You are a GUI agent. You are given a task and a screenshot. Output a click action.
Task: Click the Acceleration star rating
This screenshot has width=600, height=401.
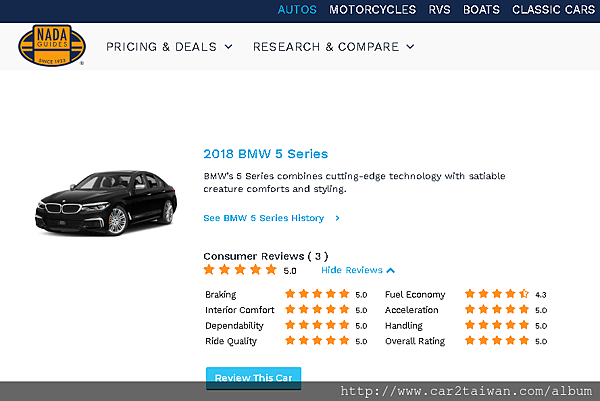click(497, 310)
